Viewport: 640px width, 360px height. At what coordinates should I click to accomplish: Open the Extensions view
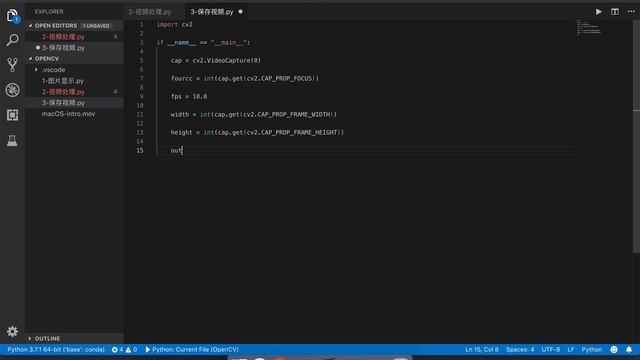click(x=12, y=115)
